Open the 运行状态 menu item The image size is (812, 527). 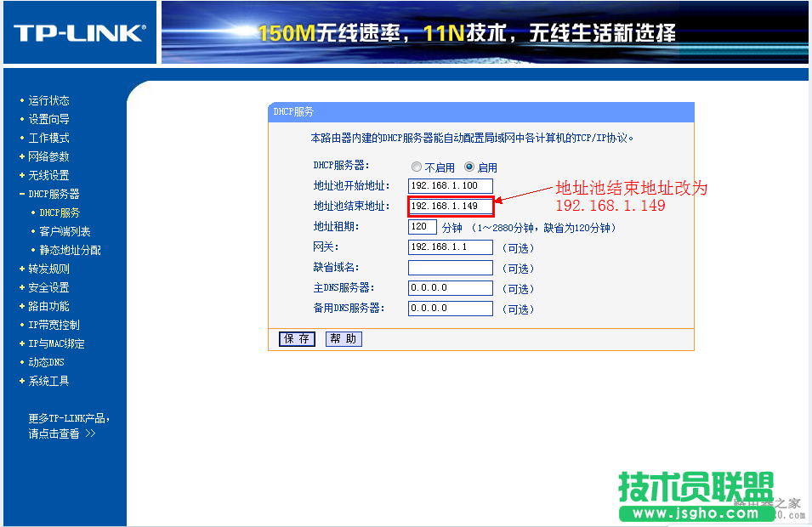pyautogui.click(x=48, y=100)
